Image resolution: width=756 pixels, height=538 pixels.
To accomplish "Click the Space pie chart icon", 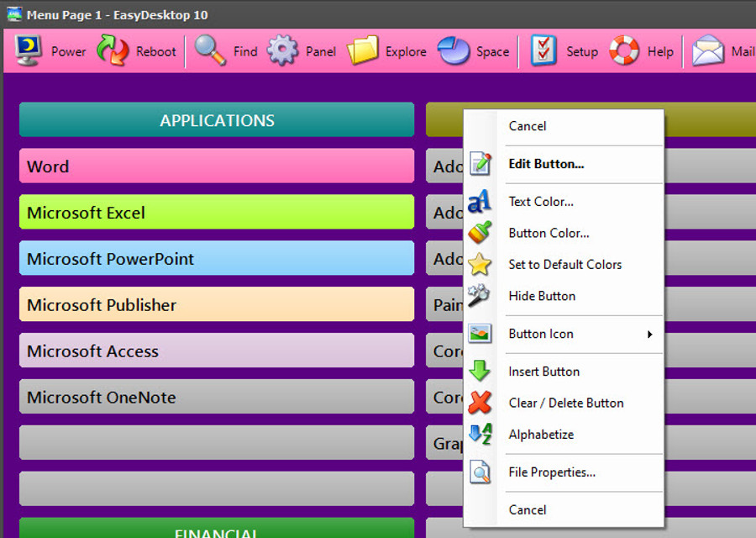I will pos(454,50).
